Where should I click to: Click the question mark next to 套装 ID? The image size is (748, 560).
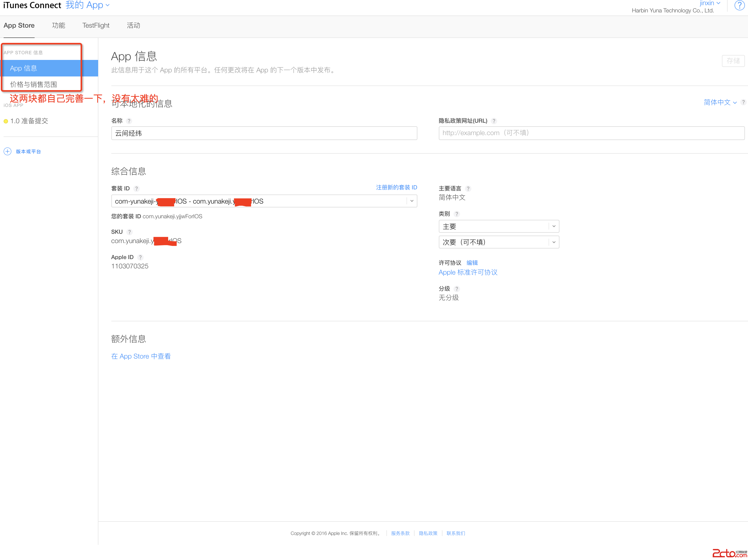tap(136, 189)
